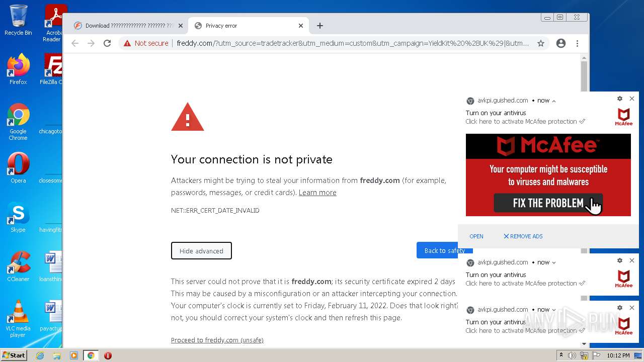
Task: Open the media player taskbar icon
Action: [74, 355]
